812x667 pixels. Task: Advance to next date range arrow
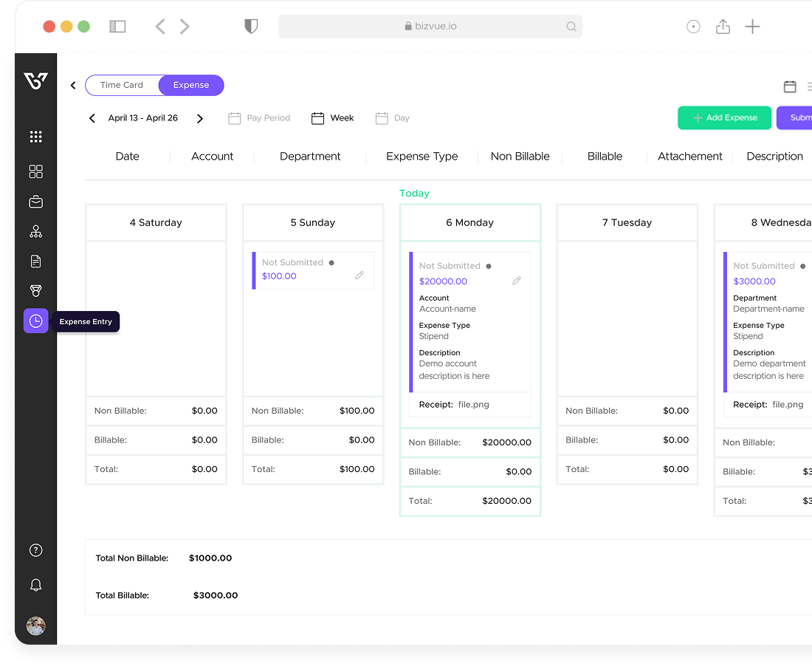click(x=199, y=118)
